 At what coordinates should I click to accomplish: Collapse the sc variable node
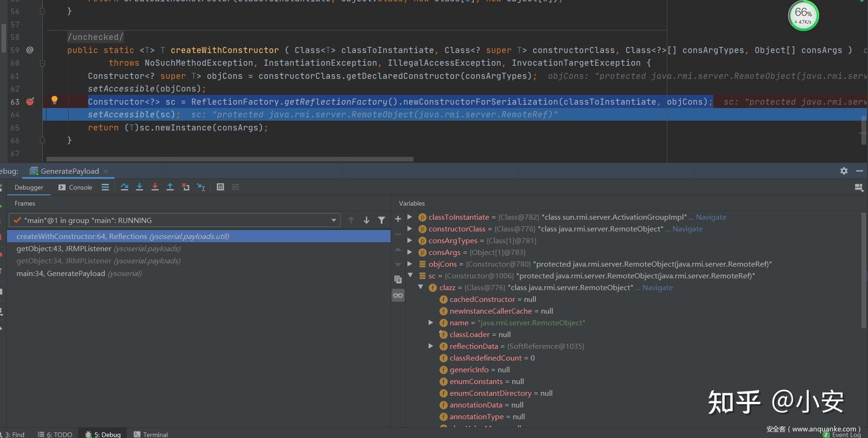click(x=410, y=276)
